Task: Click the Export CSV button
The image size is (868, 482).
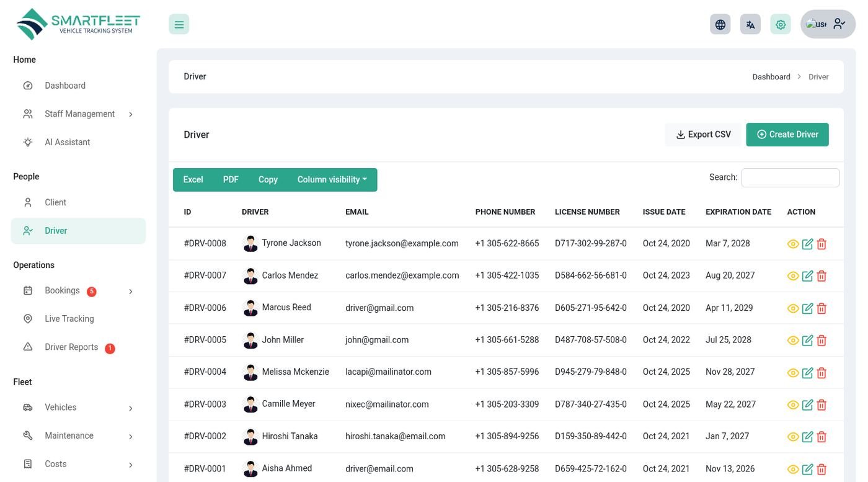Action: [x=703, y=135]
